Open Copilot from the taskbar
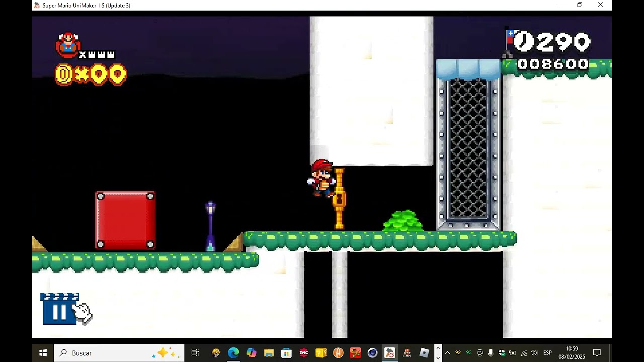 (251, 353)
